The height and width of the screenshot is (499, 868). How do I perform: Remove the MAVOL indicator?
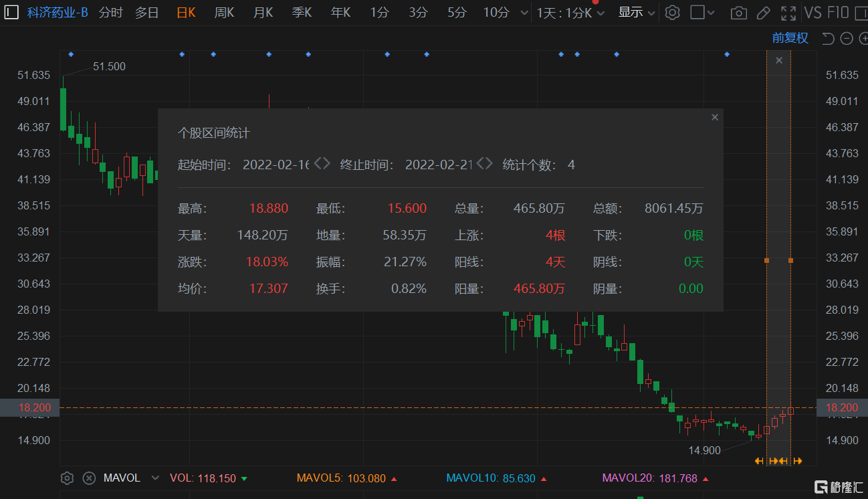click(89, 478)
